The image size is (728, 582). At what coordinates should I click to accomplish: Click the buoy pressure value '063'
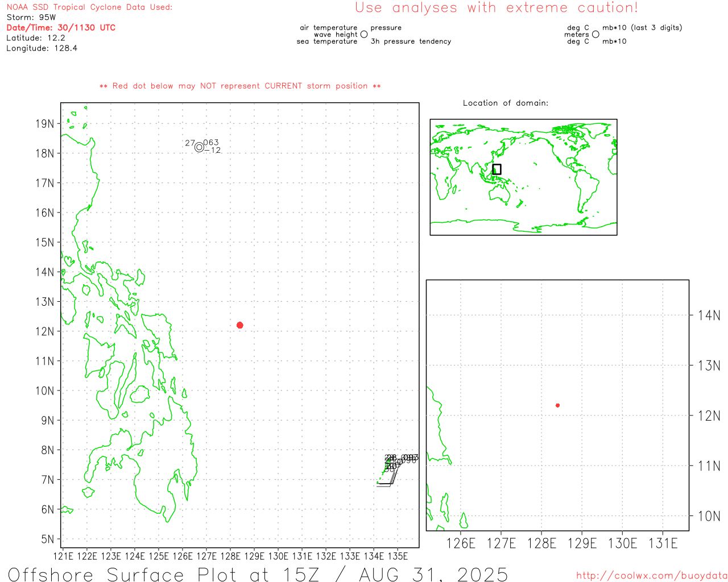(211, 143)
